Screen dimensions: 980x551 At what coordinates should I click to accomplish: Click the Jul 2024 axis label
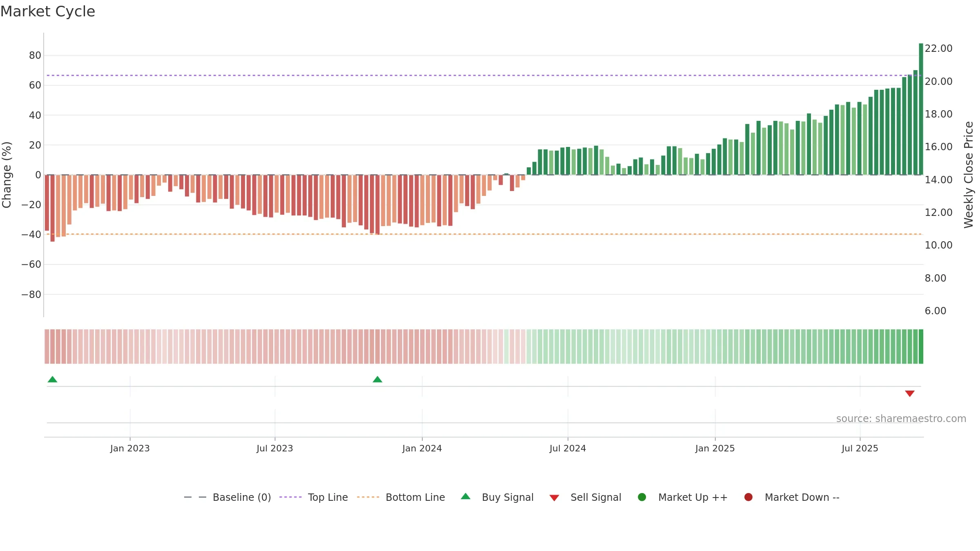[x=568, y=448]
